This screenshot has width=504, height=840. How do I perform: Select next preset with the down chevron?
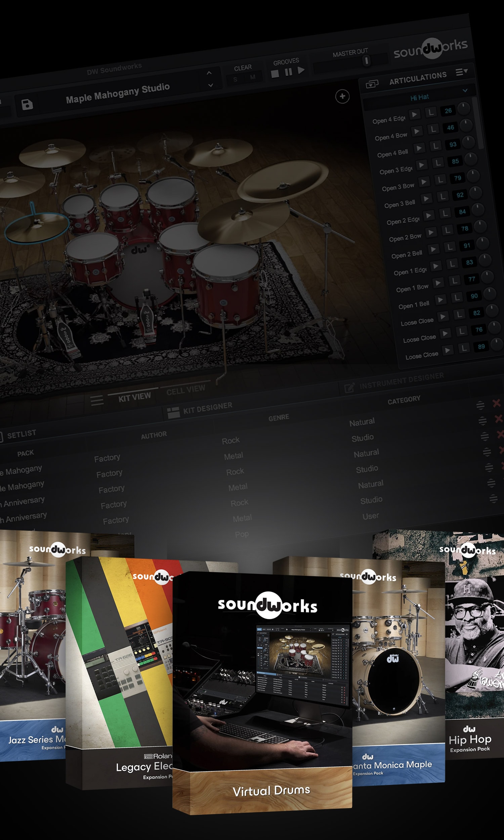[x=211, y=85]
